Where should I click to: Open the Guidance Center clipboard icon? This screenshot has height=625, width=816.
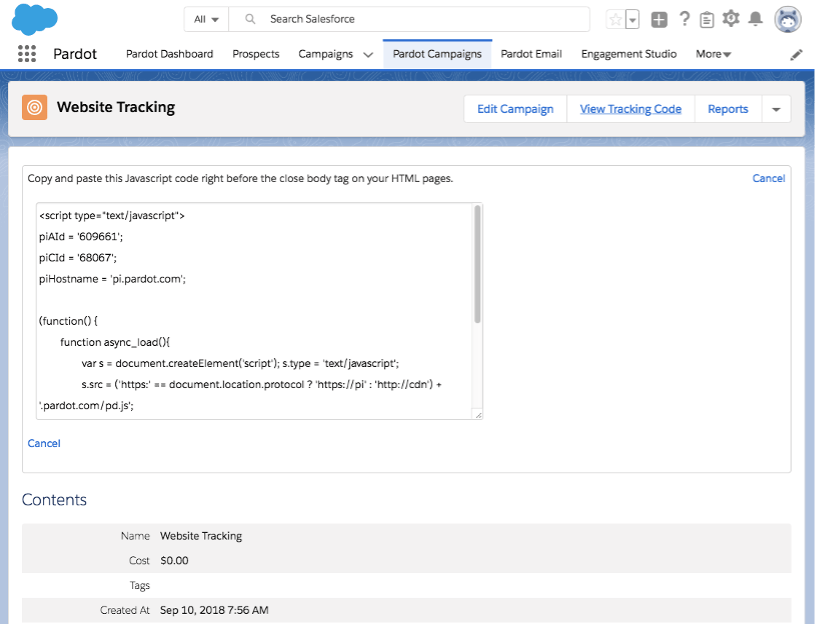(707, 19)
